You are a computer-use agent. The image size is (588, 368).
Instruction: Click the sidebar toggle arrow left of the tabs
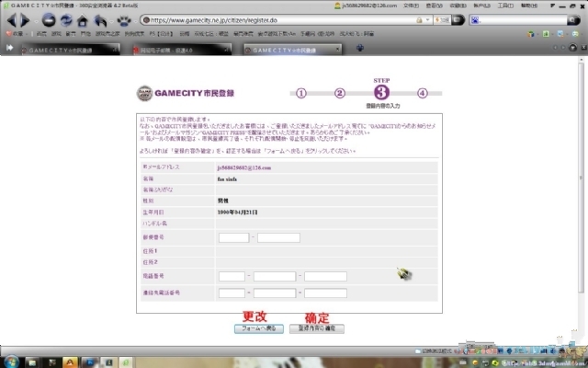tap(10, 48)
